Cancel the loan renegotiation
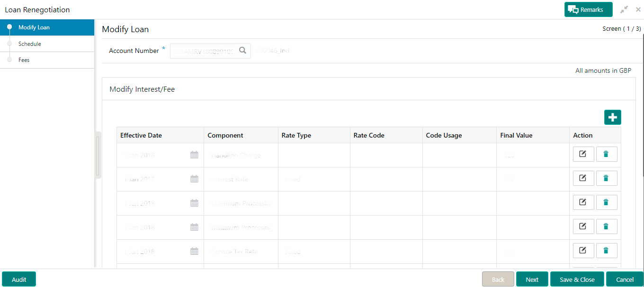This screenshot has height=287, width=644. [625, 279]
